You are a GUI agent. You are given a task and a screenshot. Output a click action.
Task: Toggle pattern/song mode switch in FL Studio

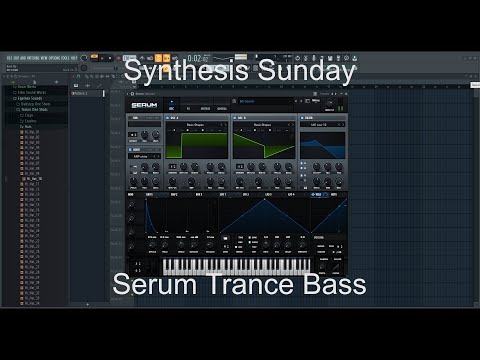coord(94,58)
